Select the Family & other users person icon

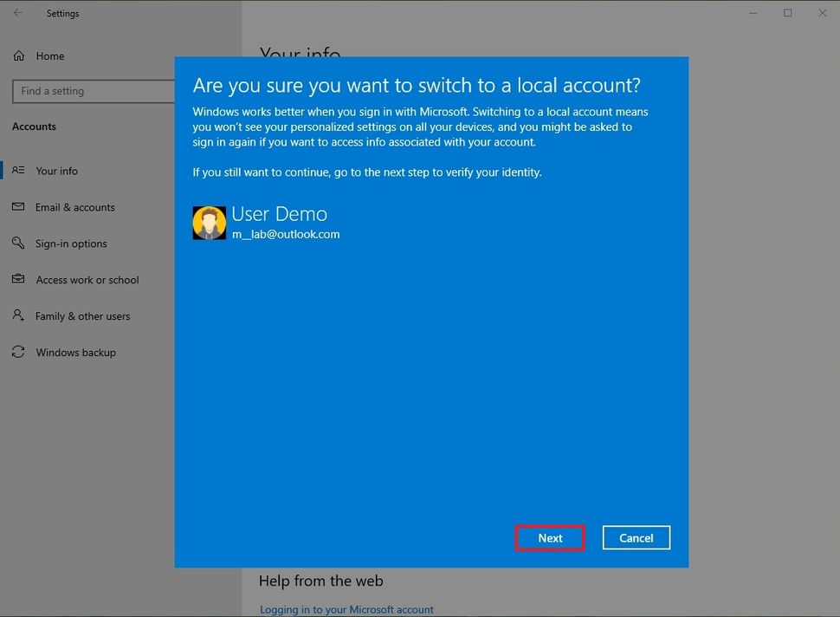point(18,315)
